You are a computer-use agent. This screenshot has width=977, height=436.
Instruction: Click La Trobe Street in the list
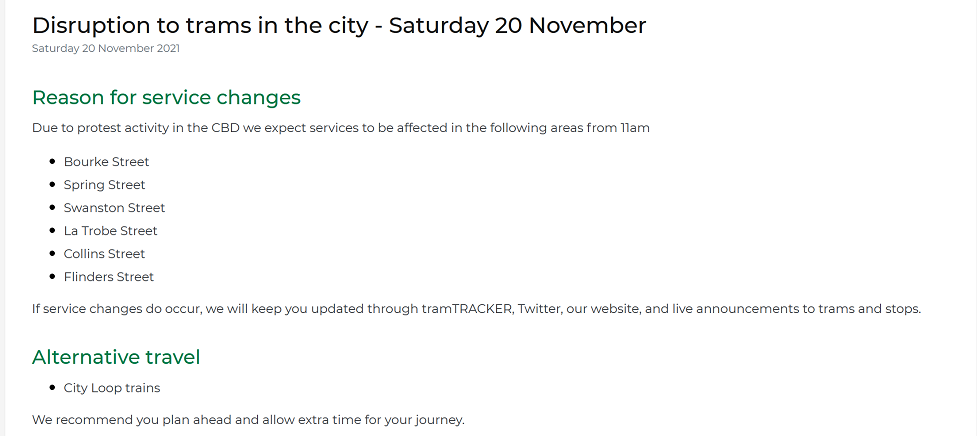pos(110,231)
